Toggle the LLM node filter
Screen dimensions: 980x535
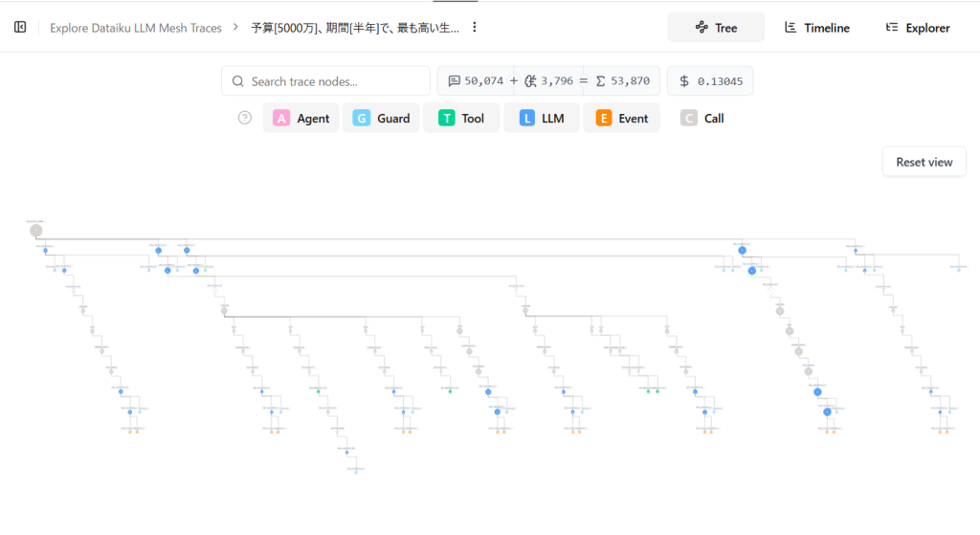542,118
